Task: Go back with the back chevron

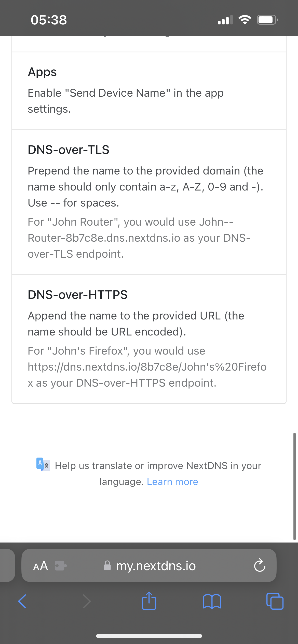Action: [x=22, y=601]
